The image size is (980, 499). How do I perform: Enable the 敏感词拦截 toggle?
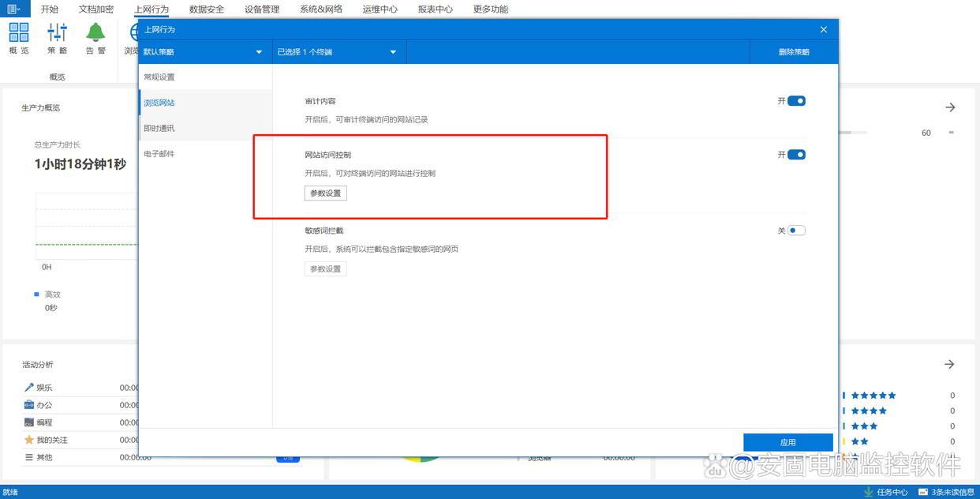796,231
